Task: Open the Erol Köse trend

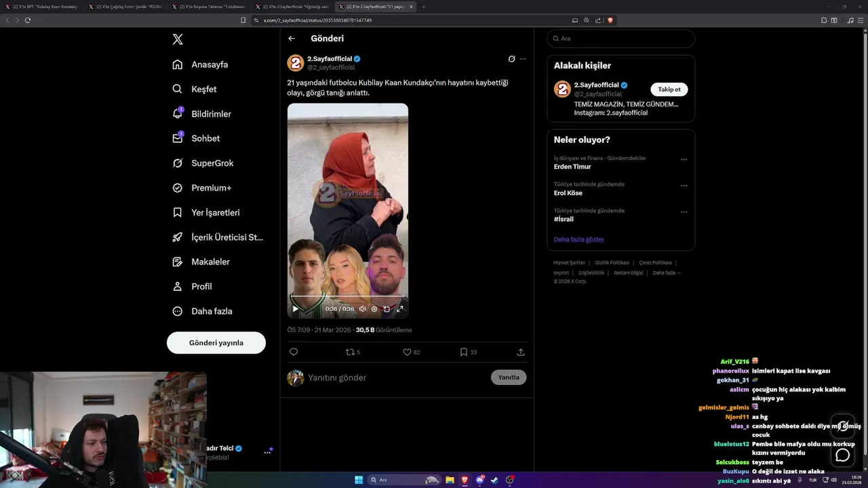Action: [568, 193]
